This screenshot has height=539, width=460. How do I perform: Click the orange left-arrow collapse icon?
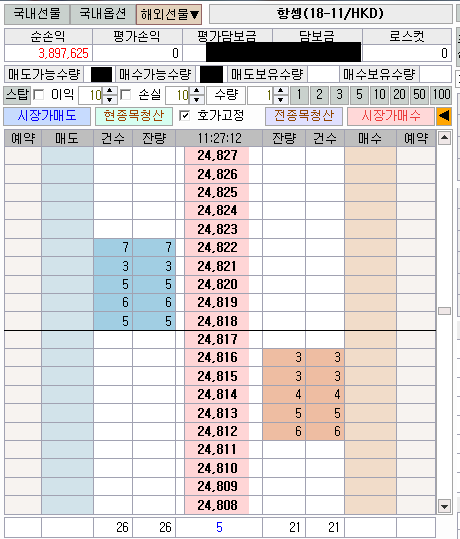tap(444, 116)
